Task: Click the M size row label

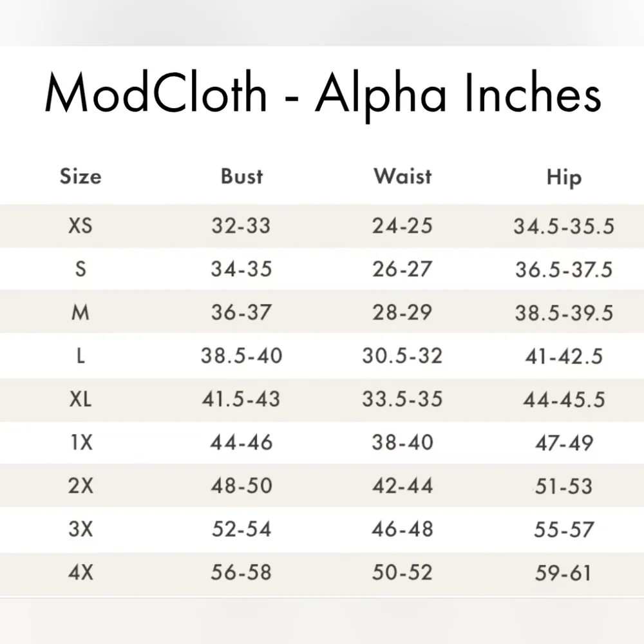Action: [80, 312]
